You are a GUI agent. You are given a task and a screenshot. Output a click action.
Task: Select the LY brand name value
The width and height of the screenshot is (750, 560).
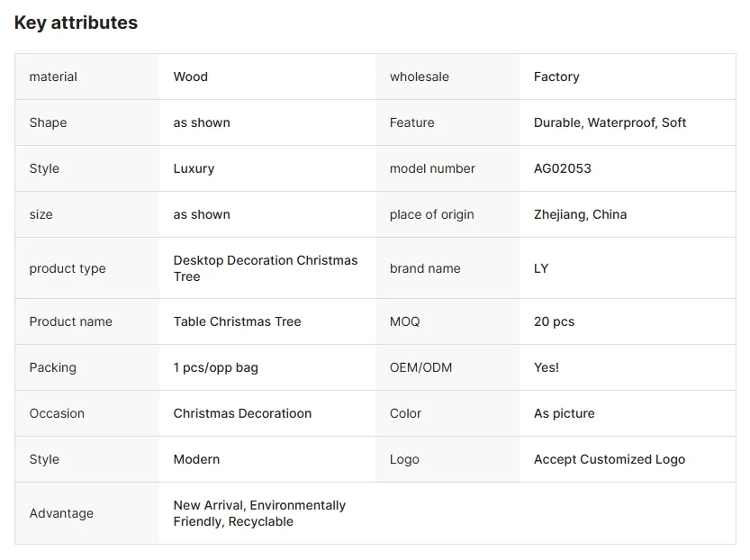tap(541, 268)
